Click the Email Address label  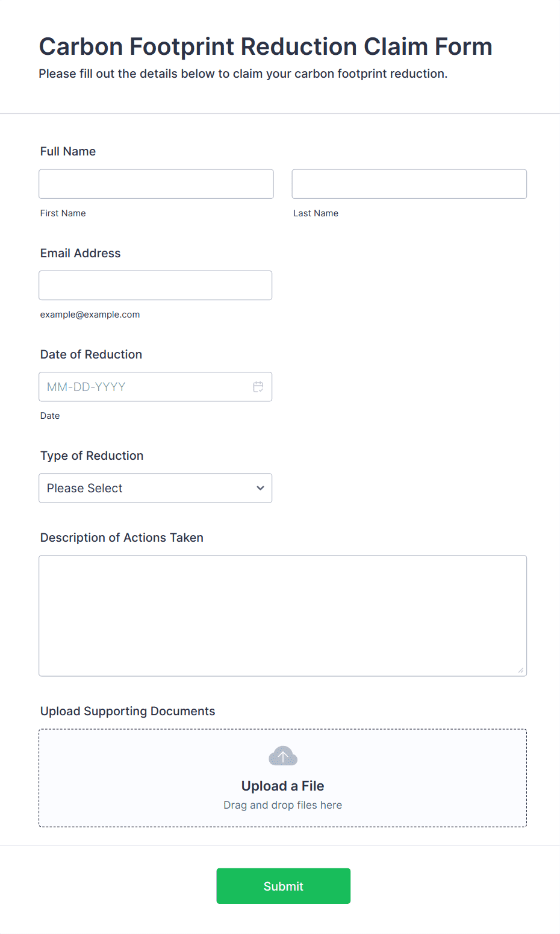(x=81, y=253)
